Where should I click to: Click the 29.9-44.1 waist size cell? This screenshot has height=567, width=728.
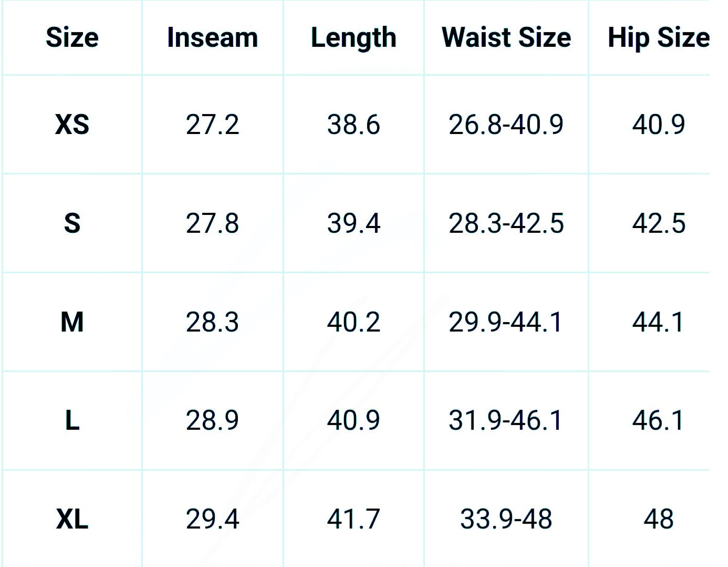(x=506, y=322)
